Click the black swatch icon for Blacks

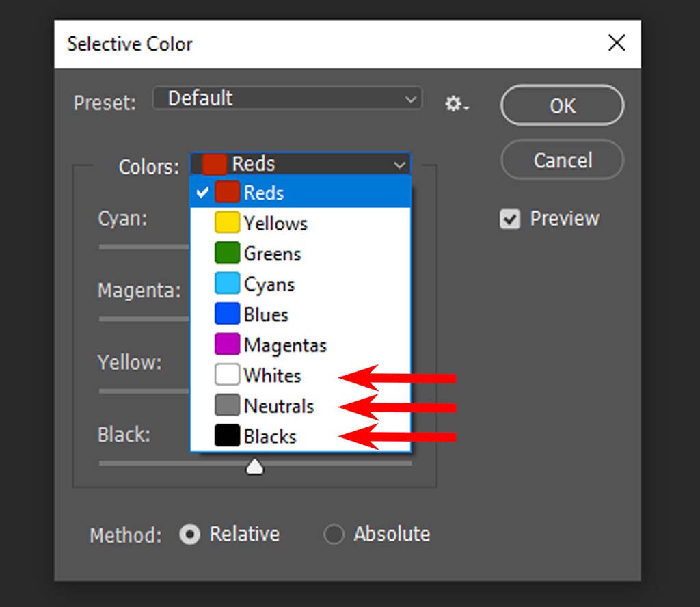point(227,436)
